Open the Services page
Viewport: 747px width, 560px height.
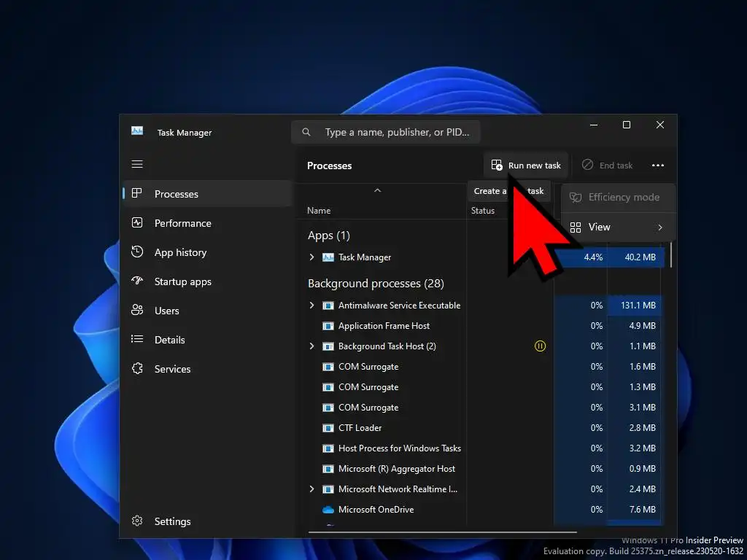208,368
